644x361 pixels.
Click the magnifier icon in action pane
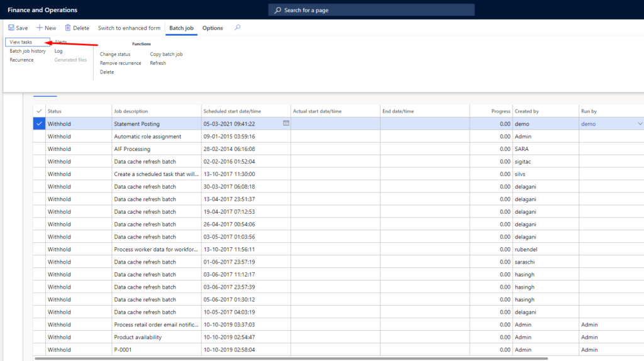click(x=237, y=28)
